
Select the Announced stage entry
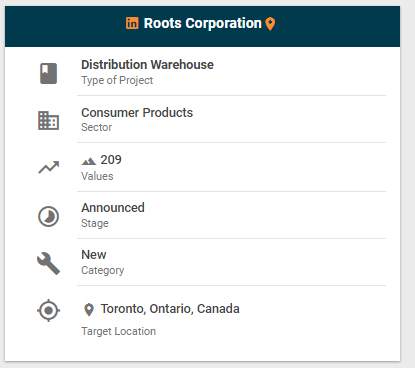113,208
